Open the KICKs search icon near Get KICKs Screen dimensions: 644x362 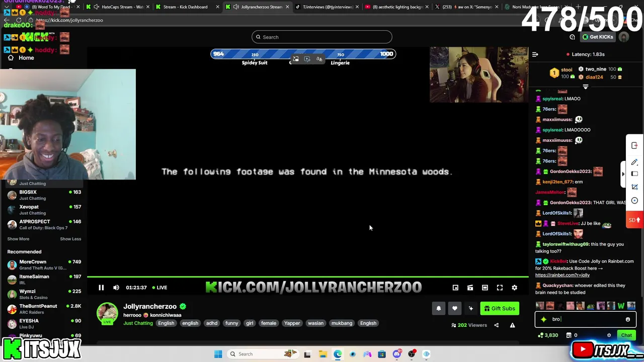pyautogui.click(x=572, y=37)
